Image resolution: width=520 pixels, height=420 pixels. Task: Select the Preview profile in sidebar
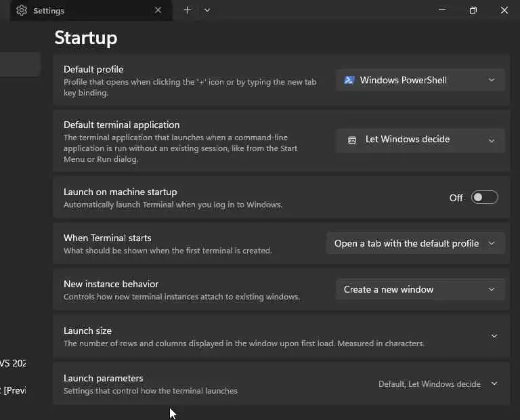(x=13, y=390)
